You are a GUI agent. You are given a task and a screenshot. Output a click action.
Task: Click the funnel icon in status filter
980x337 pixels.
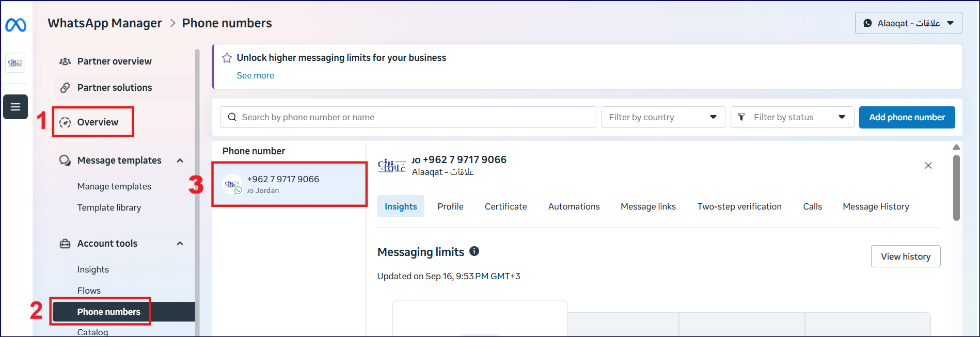(741, 117)
